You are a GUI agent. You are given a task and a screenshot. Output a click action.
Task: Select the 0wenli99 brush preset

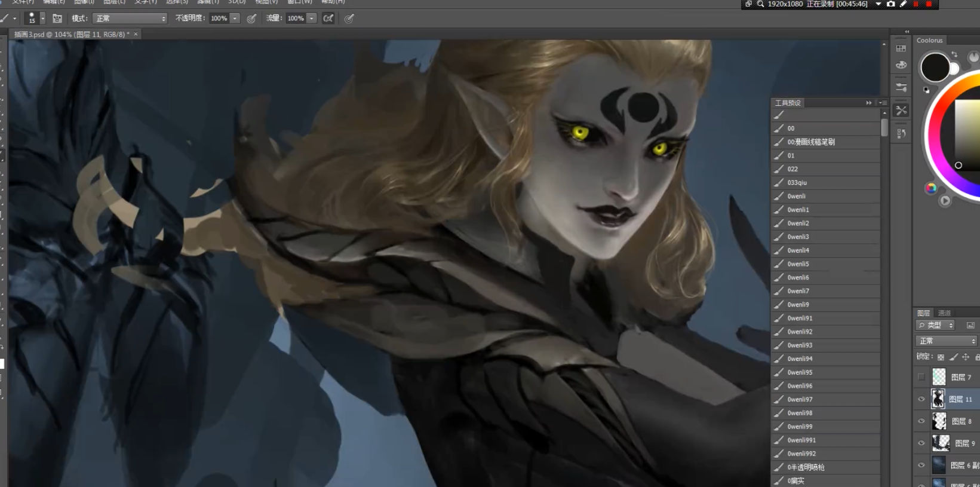(x=826, y=427)
